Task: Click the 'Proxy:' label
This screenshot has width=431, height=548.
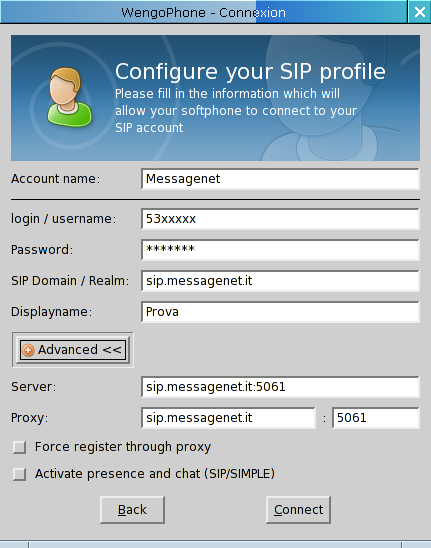Action: [x=29, y=418]
